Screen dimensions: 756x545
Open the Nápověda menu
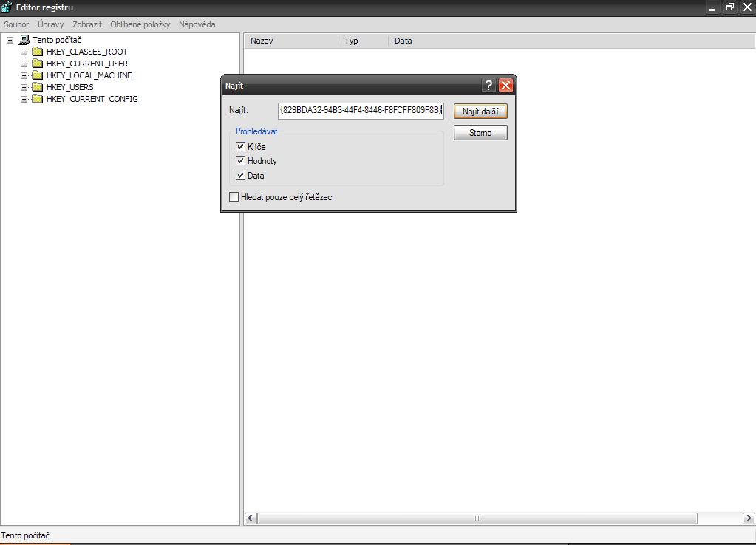197,24
